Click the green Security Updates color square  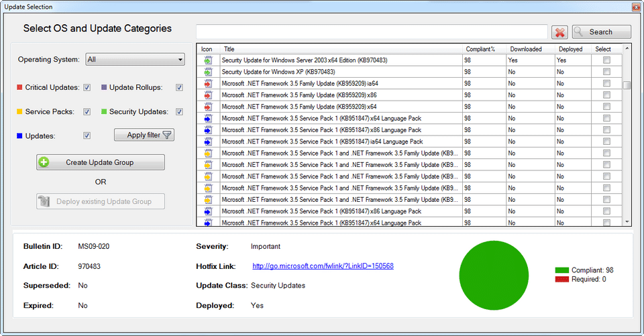point(104,111)
